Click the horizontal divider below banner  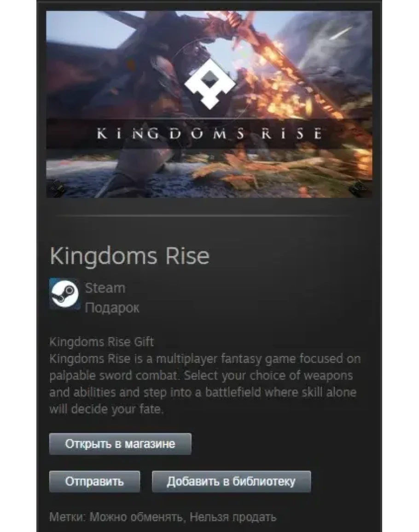(204, 216)
